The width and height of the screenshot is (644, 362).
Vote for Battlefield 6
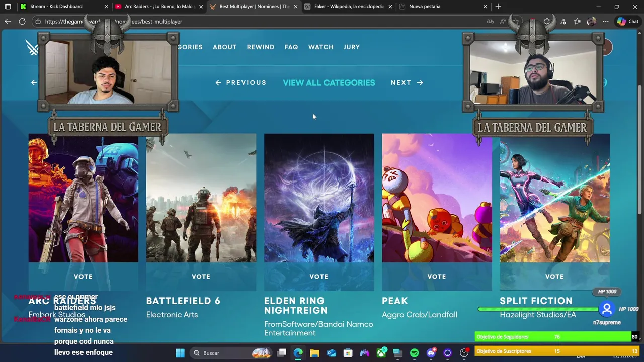click(201, 277)
